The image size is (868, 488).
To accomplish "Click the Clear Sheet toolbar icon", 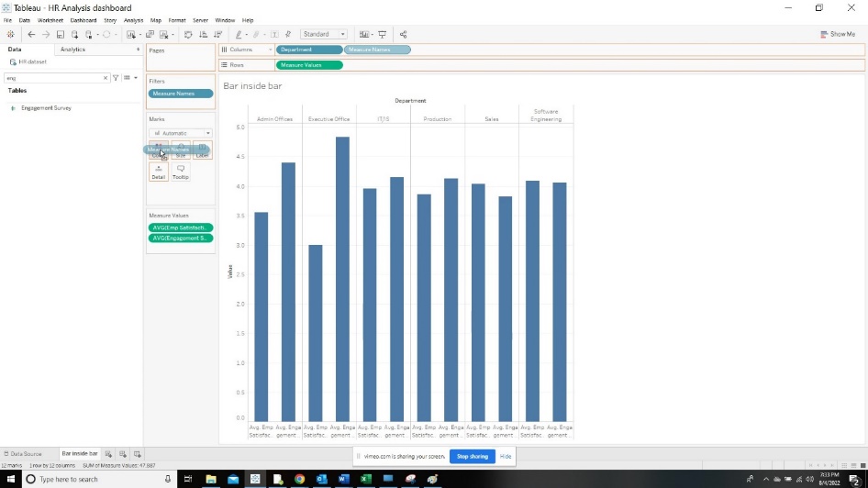I will [x=164, y=34].
